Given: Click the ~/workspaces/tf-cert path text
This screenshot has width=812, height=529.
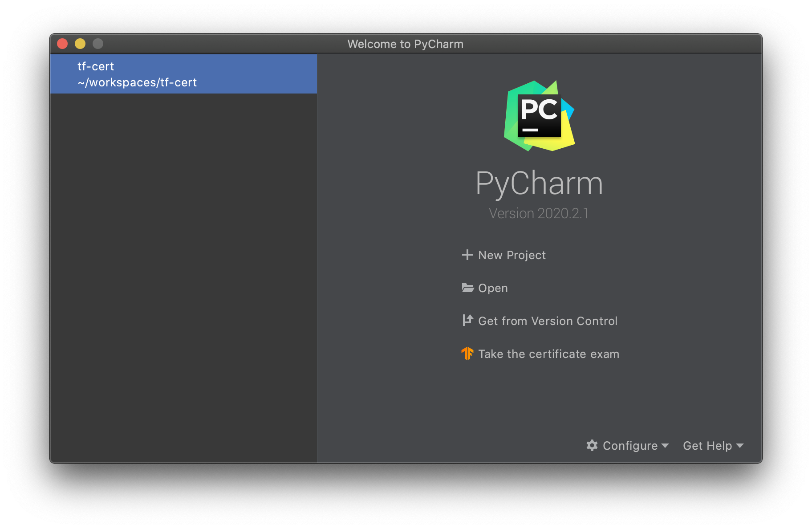Looking at the screenshot, I should click(137, 82).
